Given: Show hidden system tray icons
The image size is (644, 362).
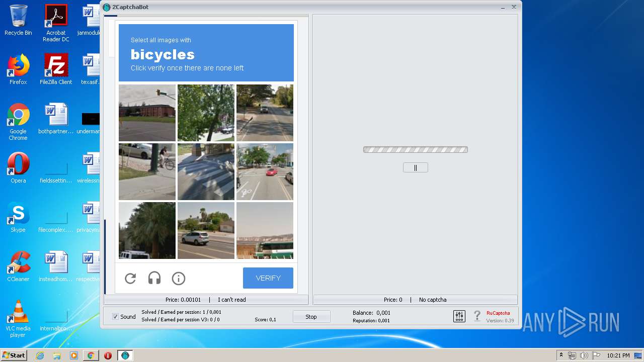Looking at the screenshot, I should coord(561,355).
